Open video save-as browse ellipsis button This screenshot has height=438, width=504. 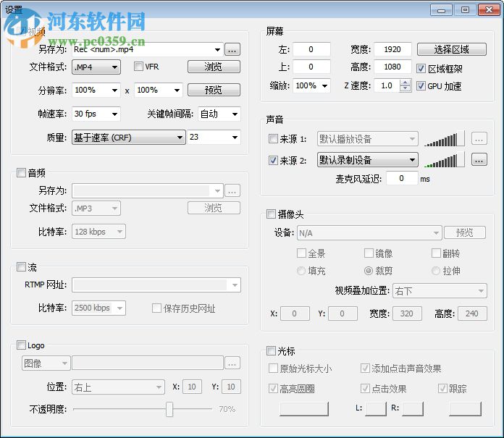232,50
